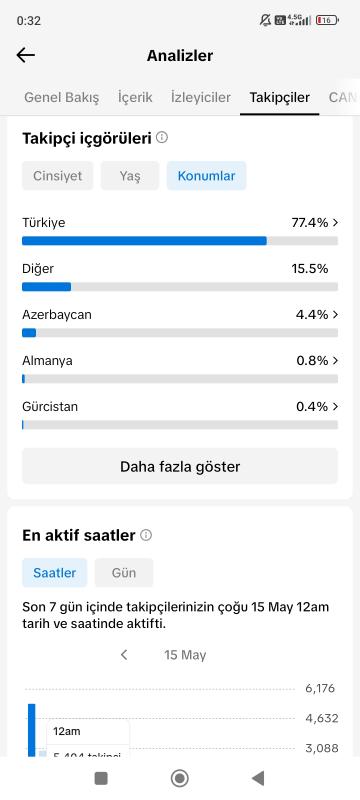Tap the Türkiye percentage progress bar
The width and height of the screenshot is (360, 800).
pyautogui.click(x=180, y=241)
